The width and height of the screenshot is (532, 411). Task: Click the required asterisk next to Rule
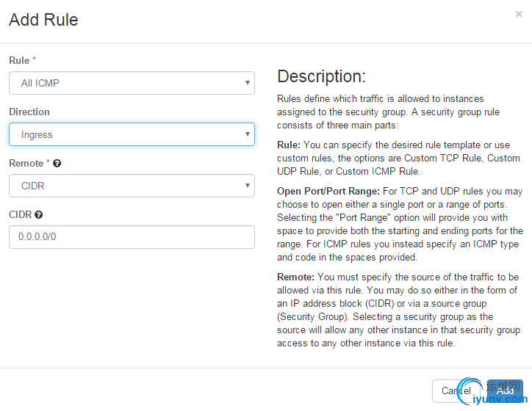tap(35, 60)
